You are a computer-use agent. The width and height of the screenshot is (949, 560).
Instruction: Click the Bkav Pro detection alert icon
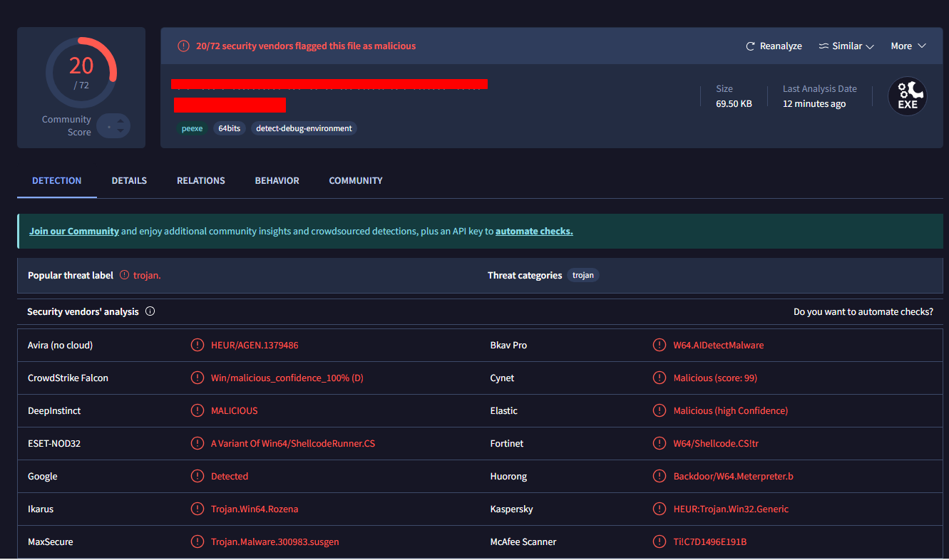click(x=660, y=345)
